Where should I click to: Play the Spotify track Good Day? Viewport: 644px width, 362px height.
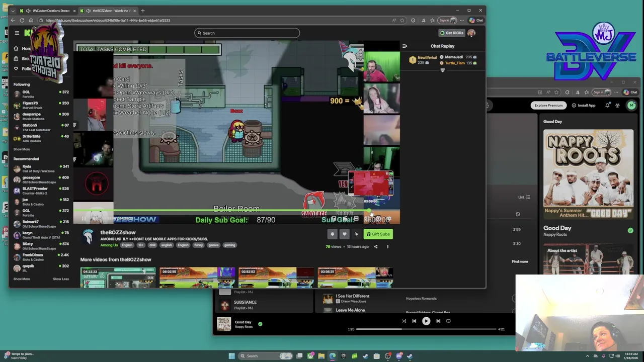tap(426, 321)
